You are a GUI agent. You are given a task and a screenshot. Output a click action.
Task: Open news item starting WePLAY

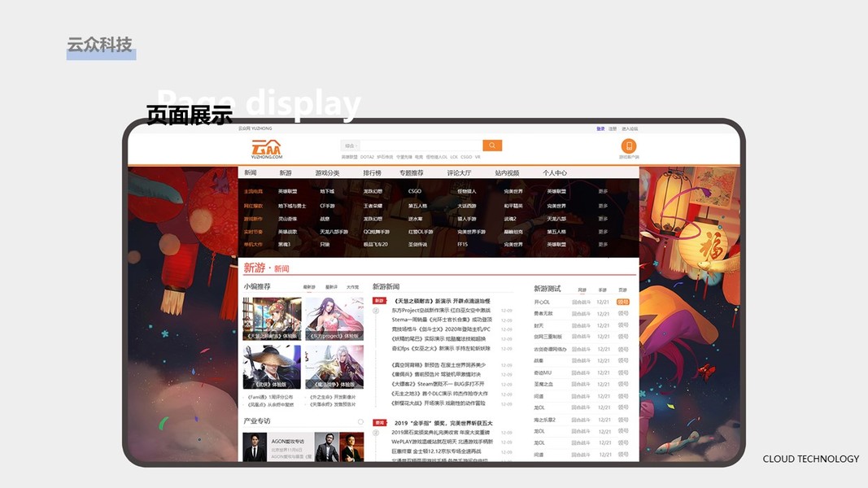tap(442, 442)
